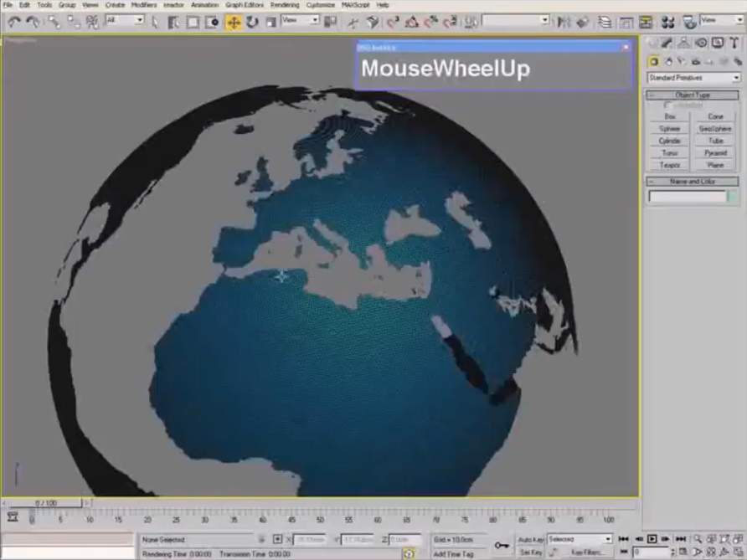This screenshot has width=747, height=560.
Task: Select the Select and Scale tool
Action: point(270,22)
